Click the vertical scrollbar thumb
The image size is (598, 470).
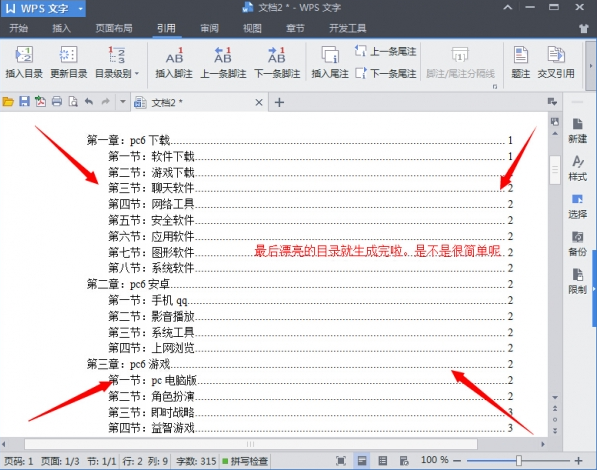tap(555, 170)
